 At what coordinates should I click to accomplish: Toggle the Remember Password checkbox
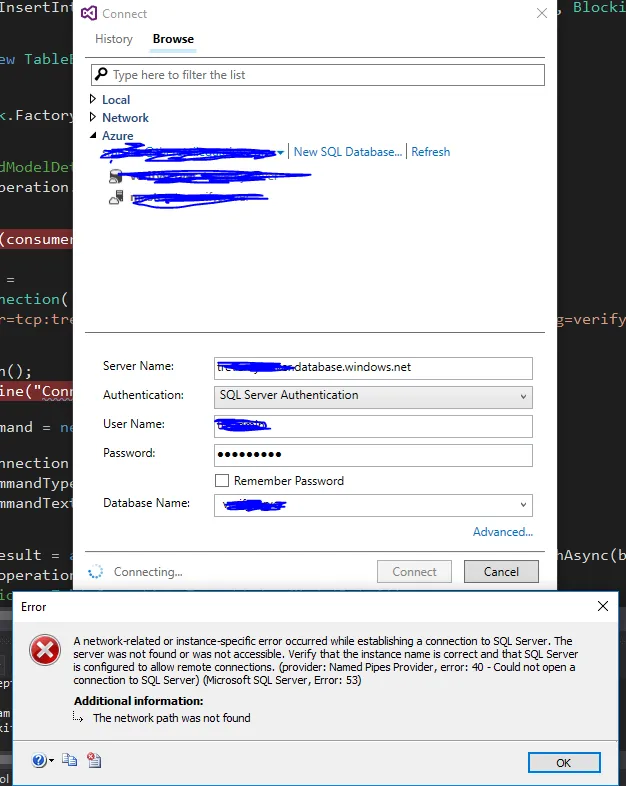point(222,481)
